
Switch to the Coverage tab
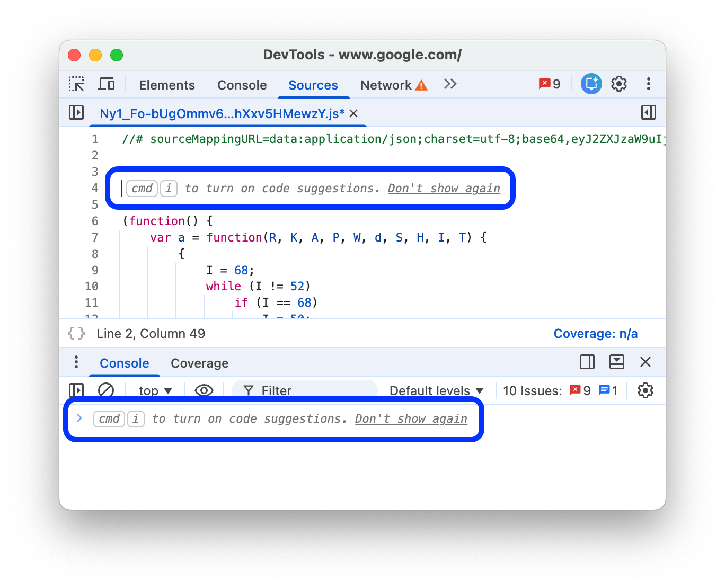(x=199, y=363)
